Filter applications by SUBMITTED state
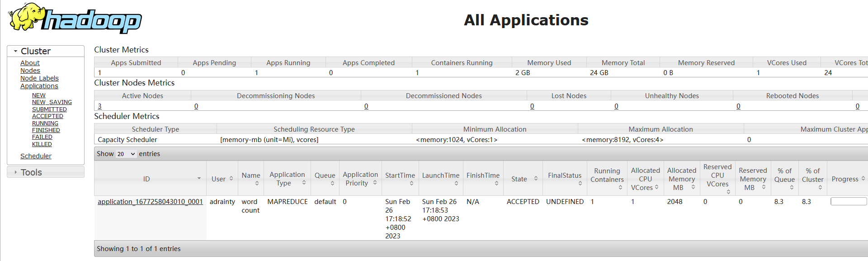Viewport: 868px width, 261px height. coord(49,109)
